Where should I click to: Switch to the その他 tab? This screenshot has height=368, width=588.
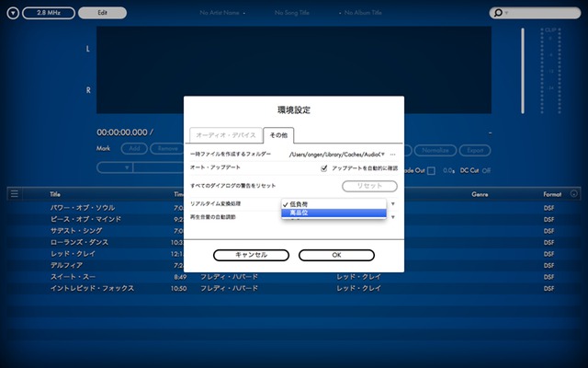pos(278,135)
